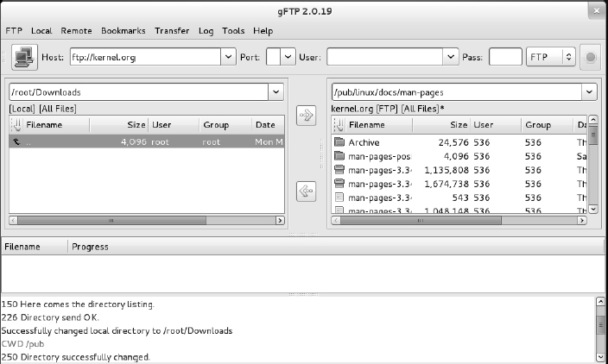Sort local files by Filename column
The image size is (608, 364).
pyautogui.click(x=56, y=125)
